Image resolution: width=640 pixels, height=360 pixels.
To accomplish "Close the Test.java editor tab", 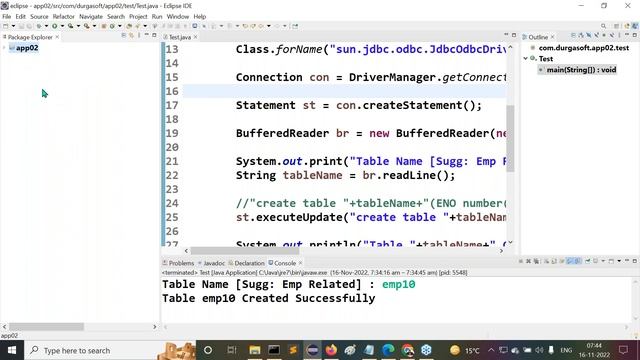I will tap(196, 37).
